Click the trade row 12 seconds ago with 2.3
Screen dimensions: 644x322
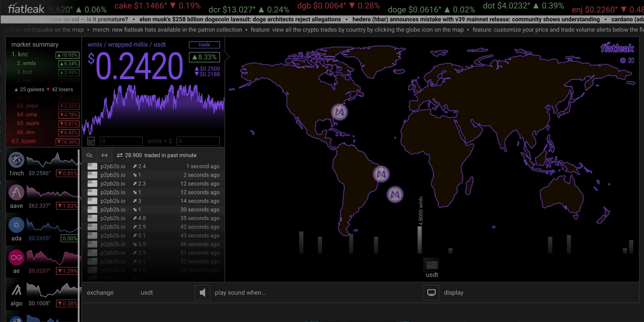click(153, 184)
